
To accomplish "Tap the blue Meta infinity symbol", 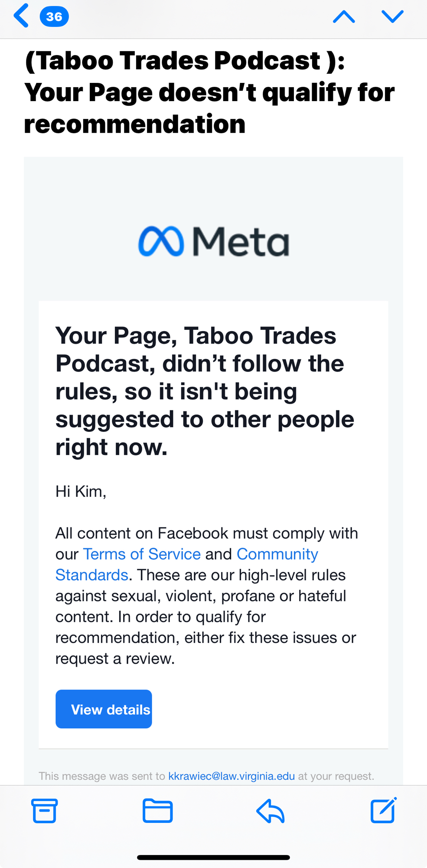I will tap(161, 241).
